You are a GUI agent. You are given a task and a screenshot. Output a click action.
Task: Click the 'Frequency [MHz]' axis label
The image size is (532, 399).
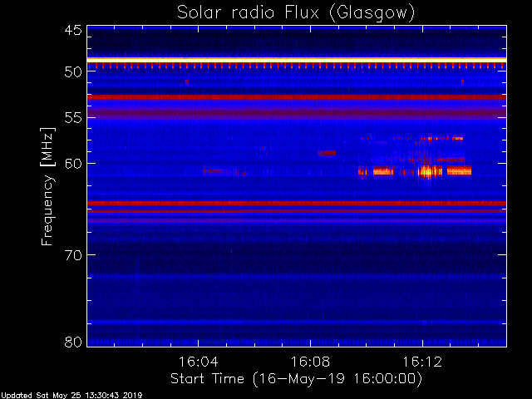pos(48,186)
